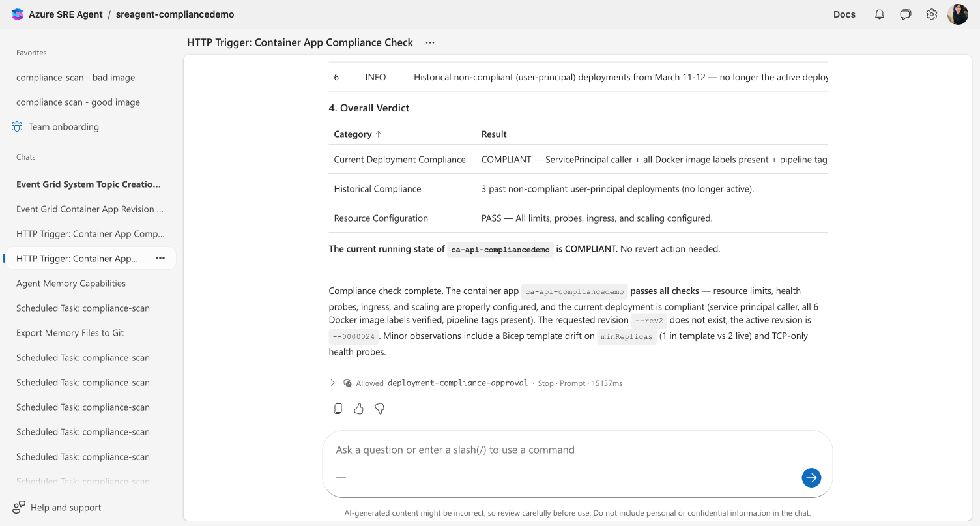Open the Docs link

[844, 14]
